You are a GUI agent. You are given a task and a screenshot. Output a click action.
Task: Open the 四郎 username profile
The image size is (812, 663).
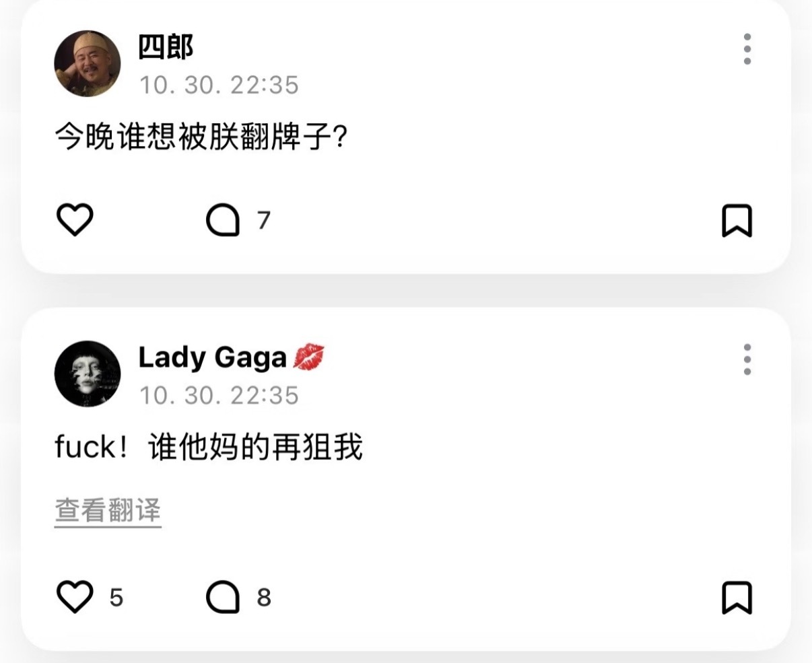click(166, 47)
